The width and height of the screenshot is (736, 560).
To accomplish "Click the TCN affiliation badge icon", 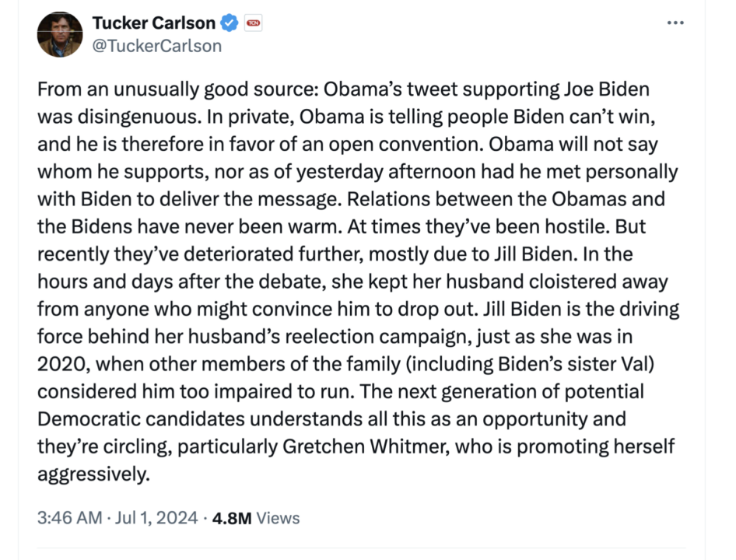I will coord(253,23).
